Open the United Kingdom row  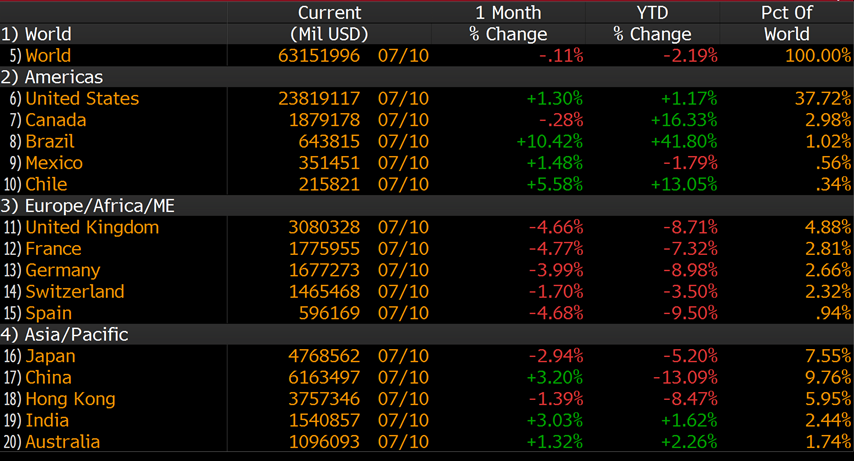tap(92, 227)
